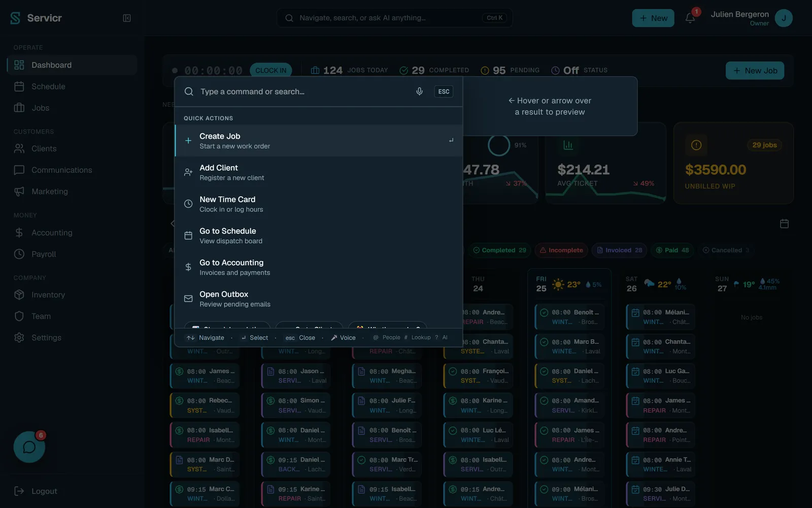Click the command search input field
812x508 pixels.
click(x=304, y=91)
